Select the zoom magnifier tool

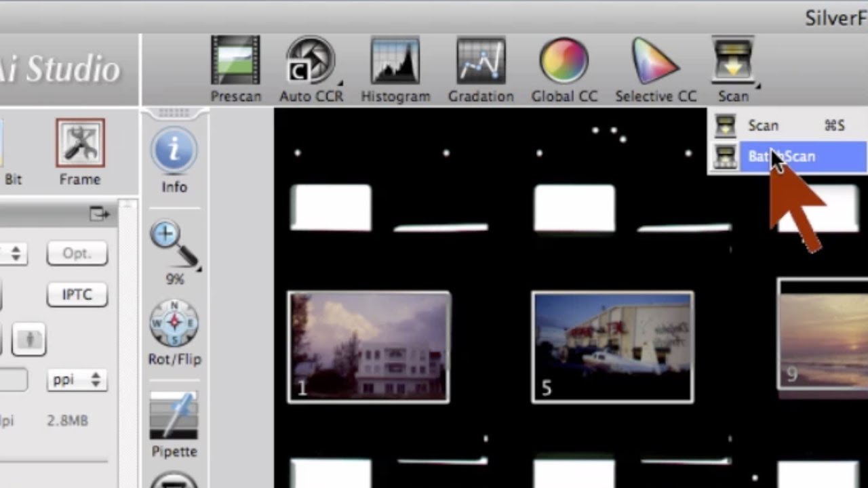coord(174,245)
